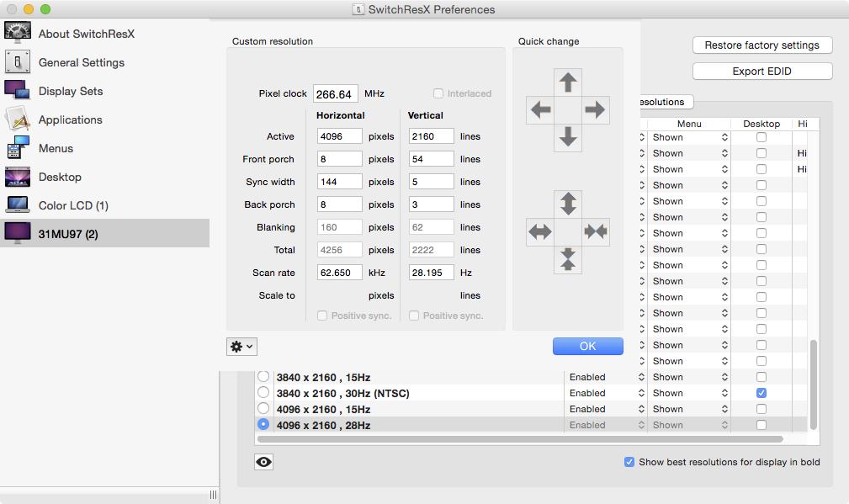Screen dimensions: 849x504
Task: Switch to the resolutions tab
Action: pos(665,102)
